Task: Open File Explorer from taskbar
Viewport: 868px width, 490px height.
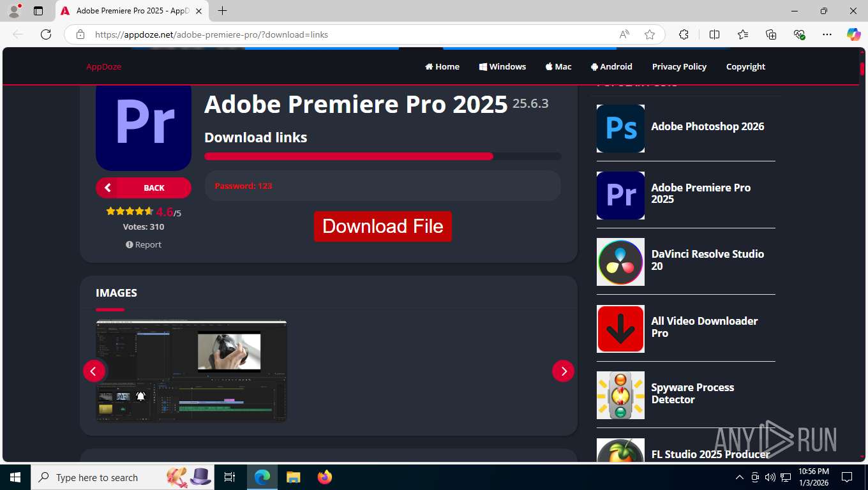Action: (x=293, y=477)
